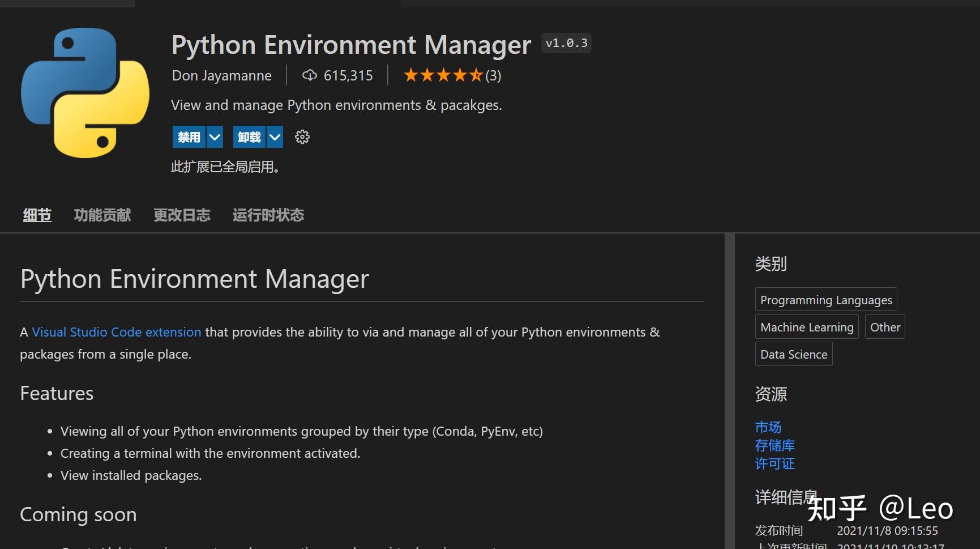This screenshot has width=980, height=549.
Task: Click the 禁用 (disable) button
Action: [188, 137]
